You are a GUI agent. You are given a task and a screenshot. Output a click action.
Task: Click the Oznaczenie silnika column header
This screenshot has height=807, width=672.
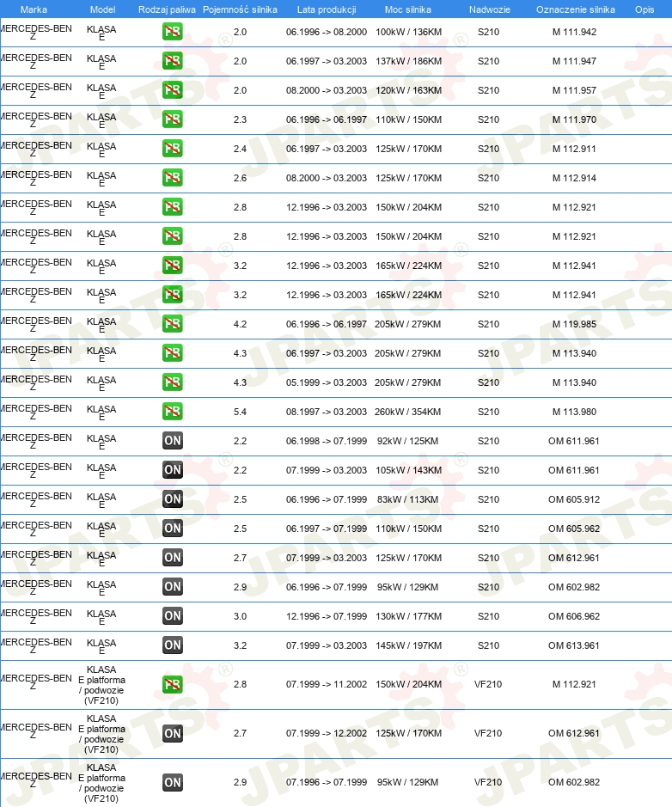click(x=575, y=9)
